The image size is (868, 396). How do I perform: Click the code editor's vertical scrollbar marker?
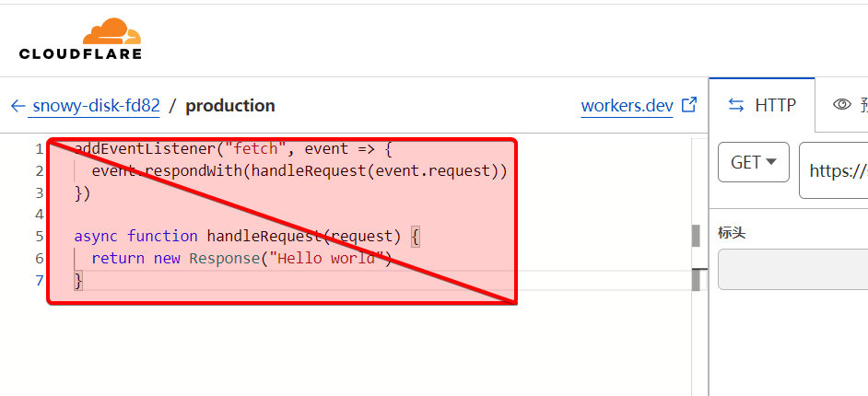pos(696,237)
